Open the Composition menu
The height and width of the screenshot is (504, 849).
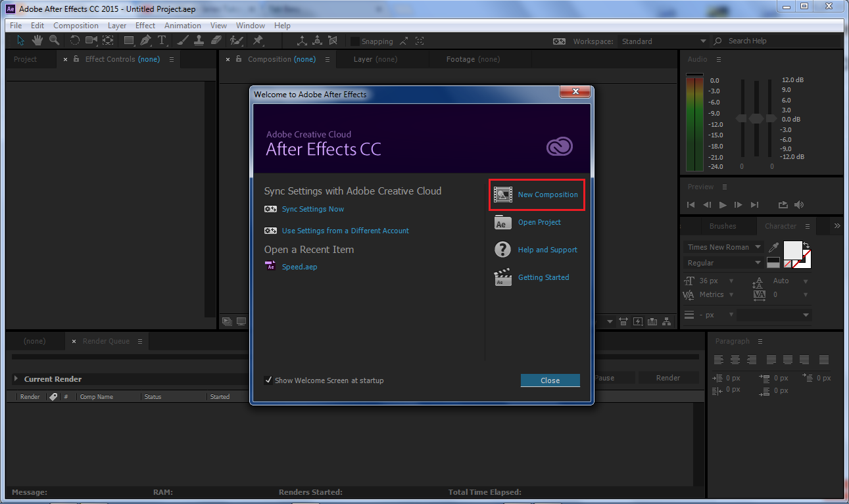coord(76,25)
